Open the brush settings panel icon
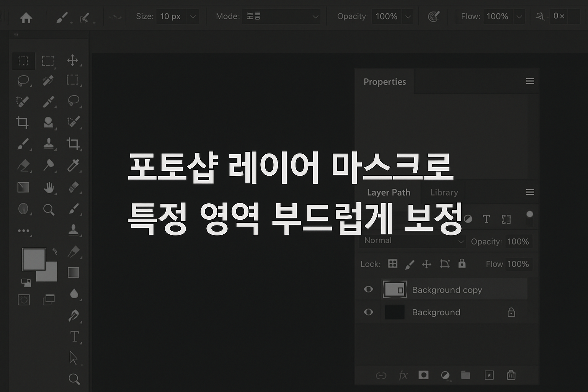 pos(86,18)
